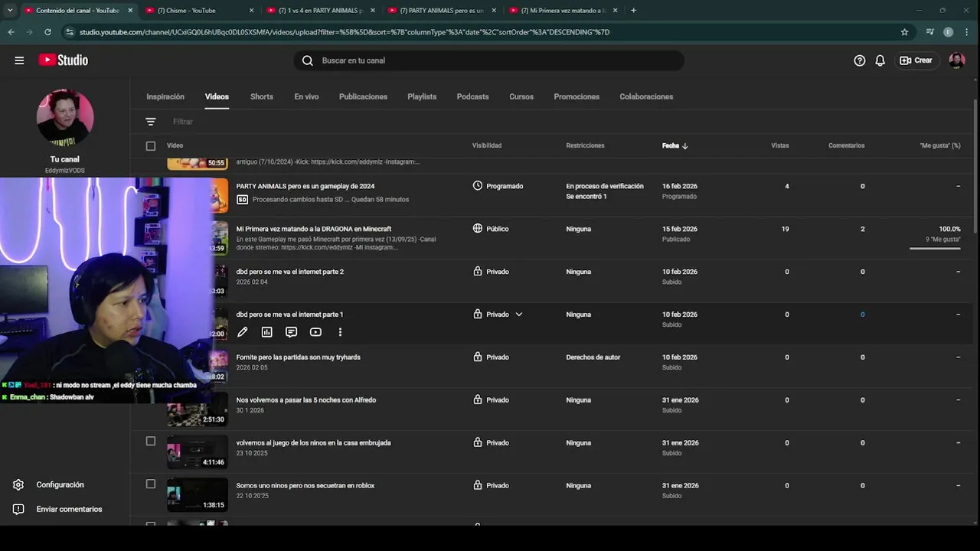The image size is (980, 551).
Task: Open Mi Primera vez matando a la DRAGONA title
Action: click(x=314, y=229)
